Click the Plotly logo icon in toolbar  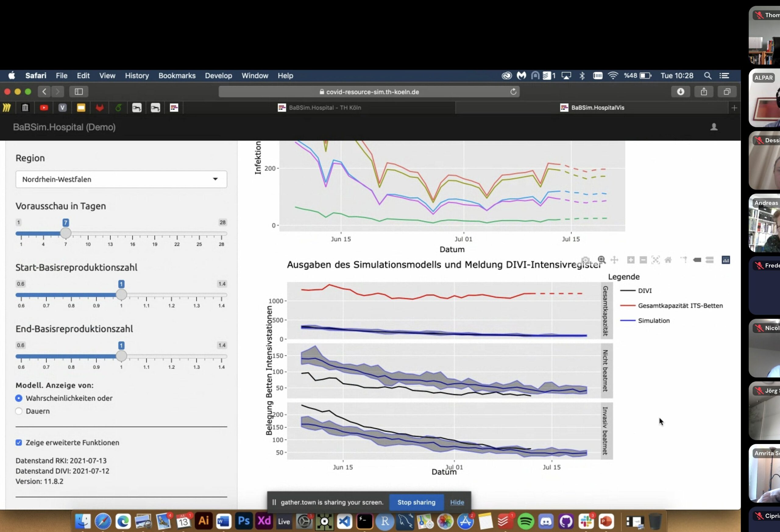pyautogui.click(x=726, y=260)
